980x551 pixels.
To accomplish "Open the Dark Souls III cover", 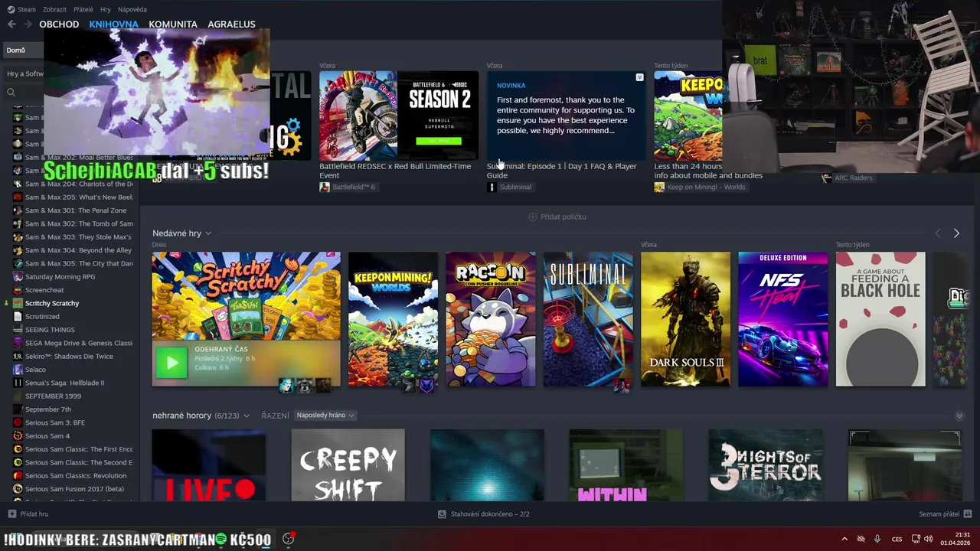I will tap(685, 319).
